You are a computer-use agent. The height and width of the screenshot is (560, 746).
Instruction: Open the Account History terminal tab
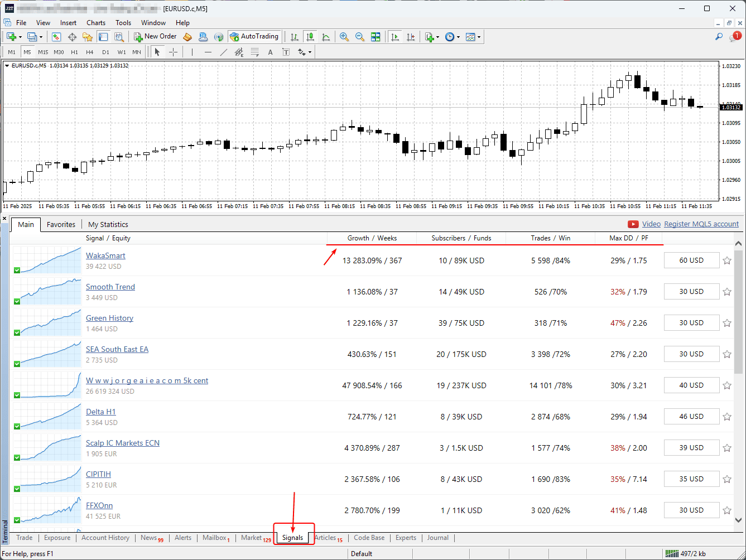105,538
